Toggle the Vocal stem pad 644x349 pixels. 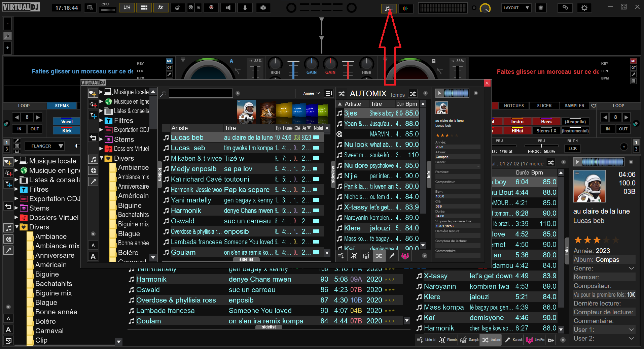click(x=67, y=122)
